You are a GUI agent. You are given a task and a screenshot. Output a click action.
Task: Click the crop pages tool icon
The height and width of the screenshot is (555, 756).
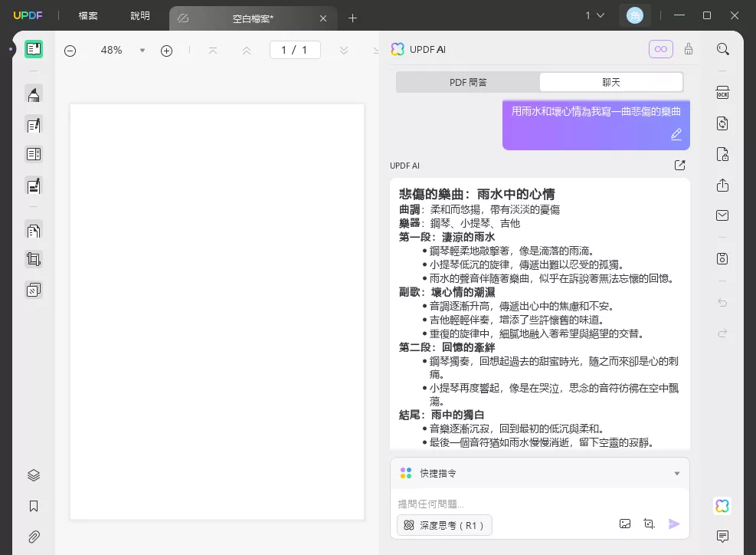[34, 260]
